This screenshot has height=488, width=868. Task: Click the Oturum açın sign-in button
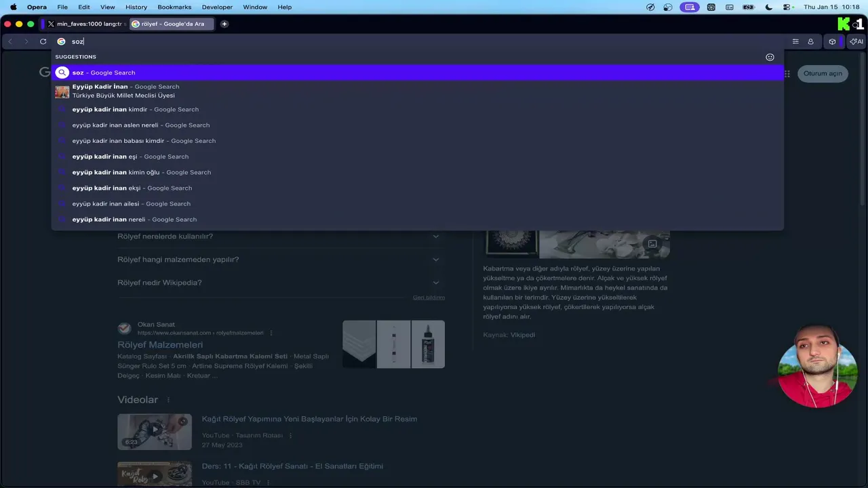[x=823, y=73]
